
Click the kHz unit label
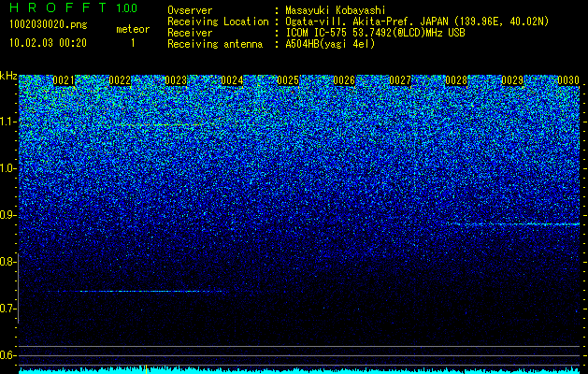click(x=8, y=76)
